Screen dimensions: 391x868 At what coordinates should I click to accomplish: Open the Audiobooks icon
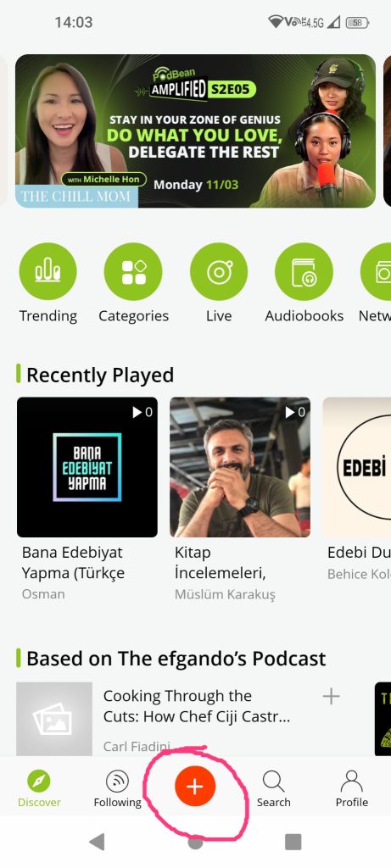pyautogui.click(x=304, y=271)
